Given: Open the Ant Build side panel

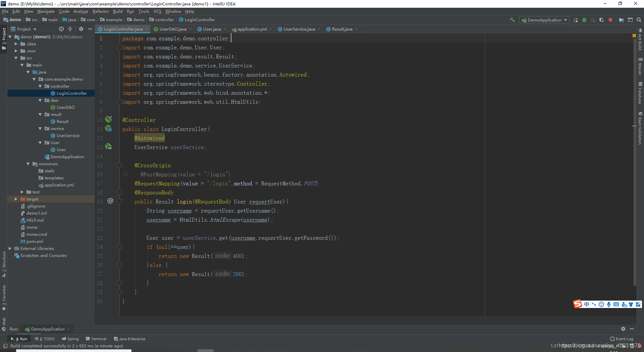Looking at the screenshot, I should click(x=640, y=39).
